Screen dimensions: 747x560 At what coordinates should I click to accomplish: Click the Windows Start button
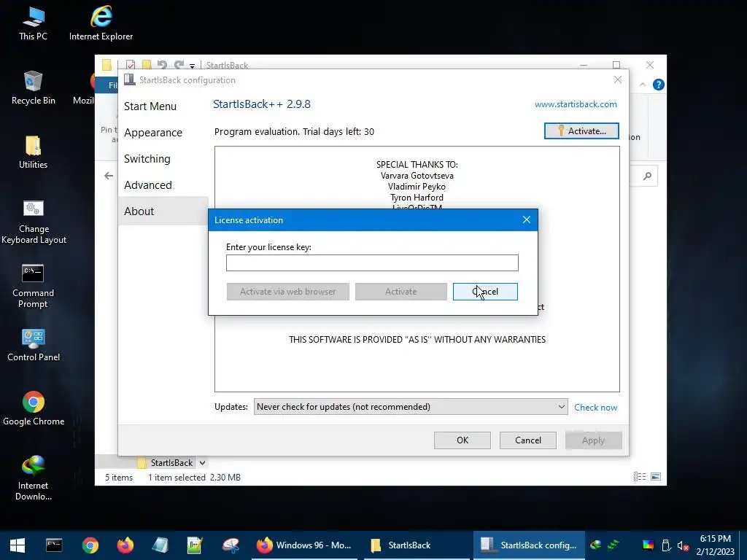pyautogui.click(x=18, y=545)
